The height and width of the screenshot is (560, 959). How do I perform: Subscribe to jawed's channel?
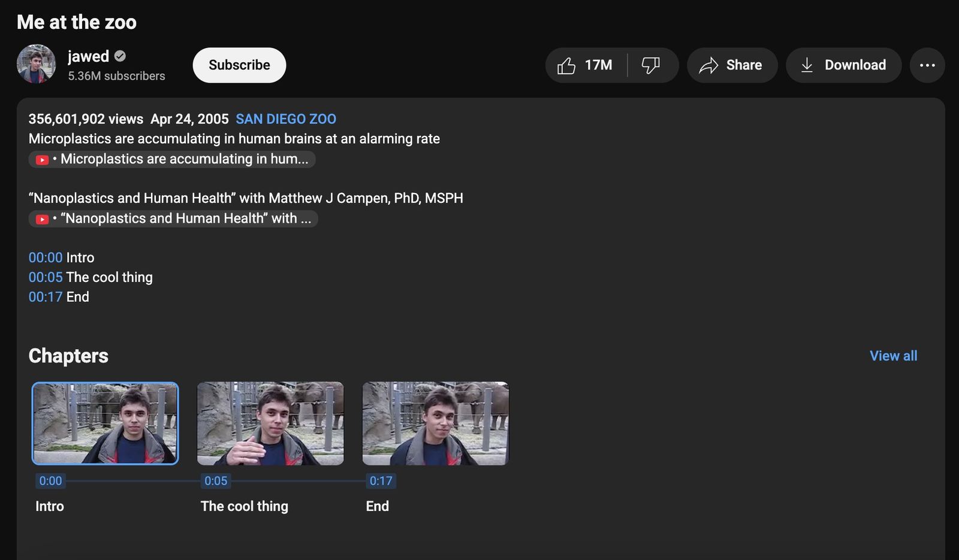click(x=239, y=65)
